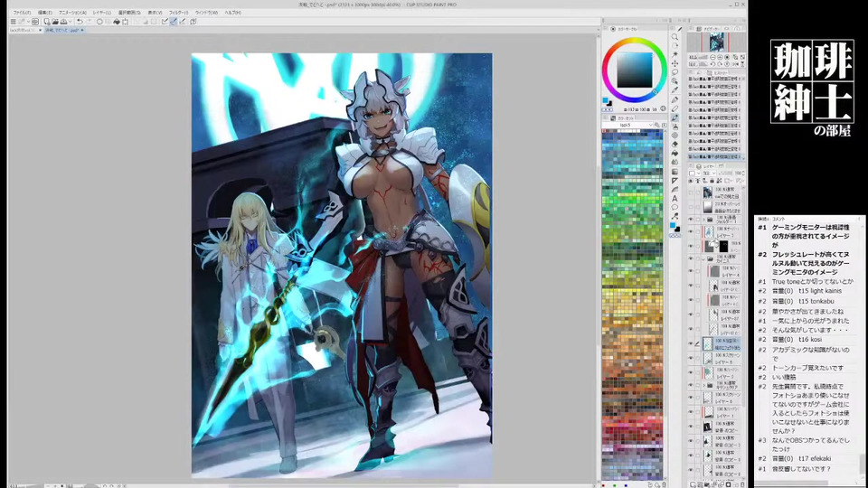Select the Pencil tool

(x=675, y=108)
